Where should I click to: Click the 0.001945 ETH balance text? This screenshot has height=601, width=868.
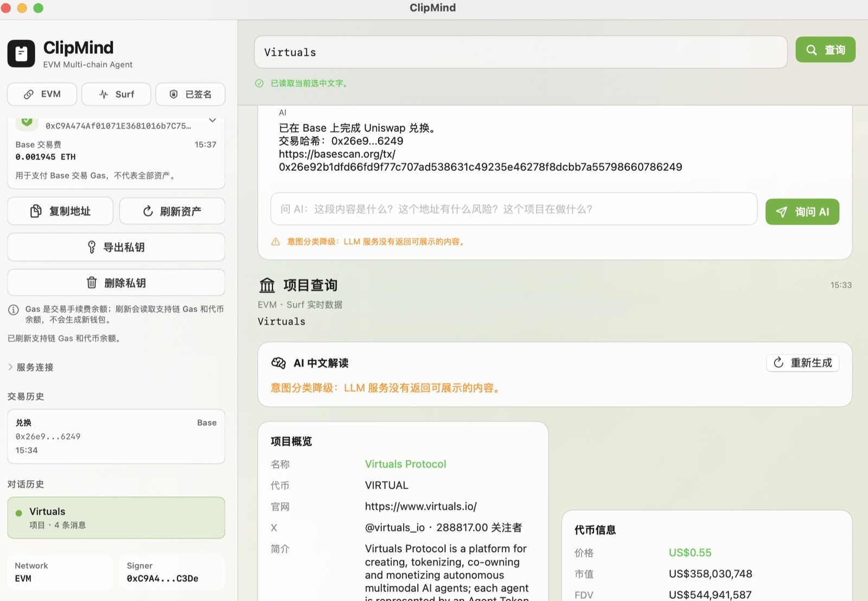pyautogui.click(x=46, y=157)
